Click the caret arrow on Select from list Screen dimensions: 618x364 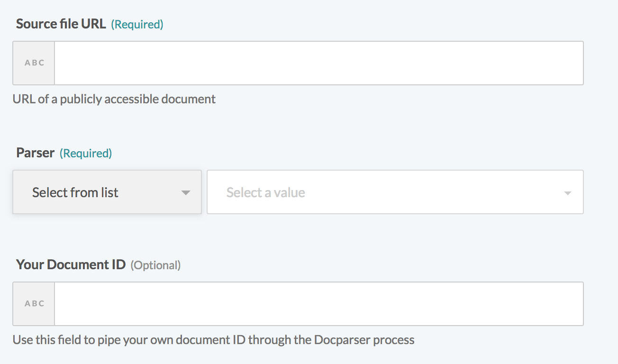186,192
